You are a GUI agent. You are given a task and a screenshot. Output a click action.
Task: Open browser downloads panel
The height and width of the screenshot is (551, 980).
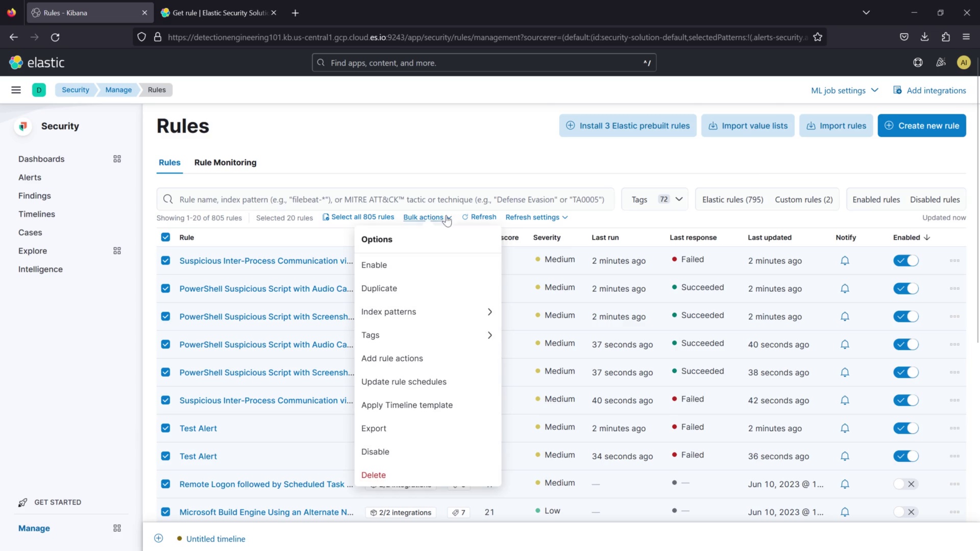(925, 37)
